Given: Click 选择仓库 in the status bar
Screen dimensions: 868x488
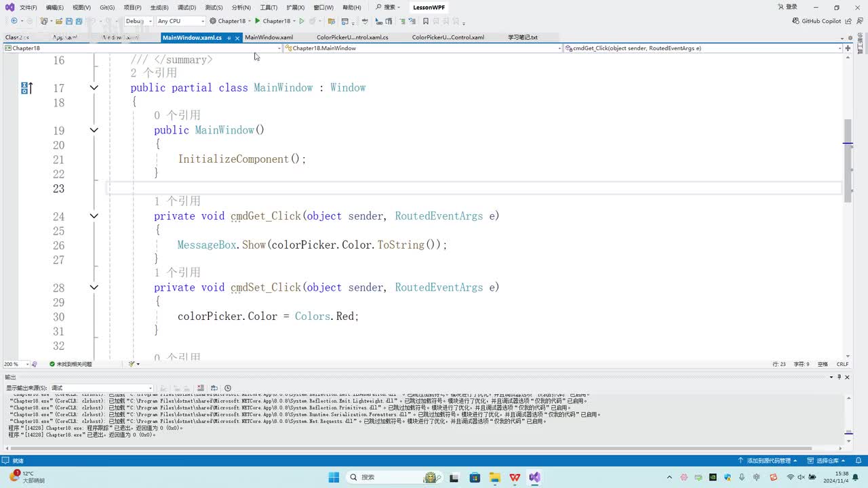Looking at the screenshot, I should tap(827, 461).
